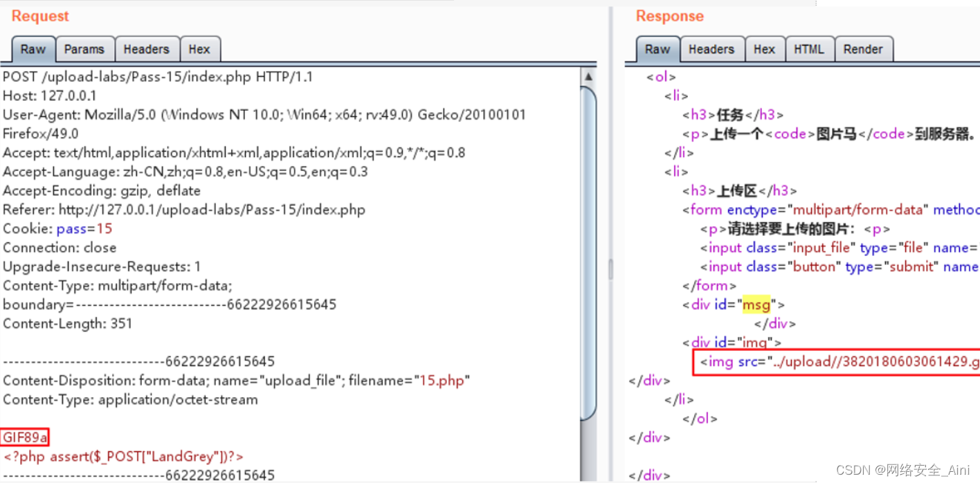The height and width of the screenshot is (483, 980).
Task: Switch to the Request Raw tab
Action: (x=33, y=49)
